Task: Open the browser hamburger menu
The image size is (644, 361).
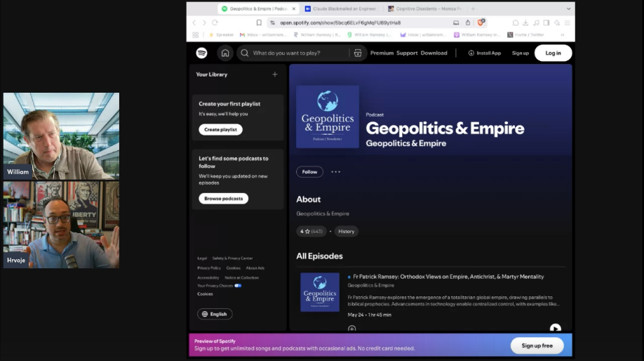Action: (x=568, y=22)
